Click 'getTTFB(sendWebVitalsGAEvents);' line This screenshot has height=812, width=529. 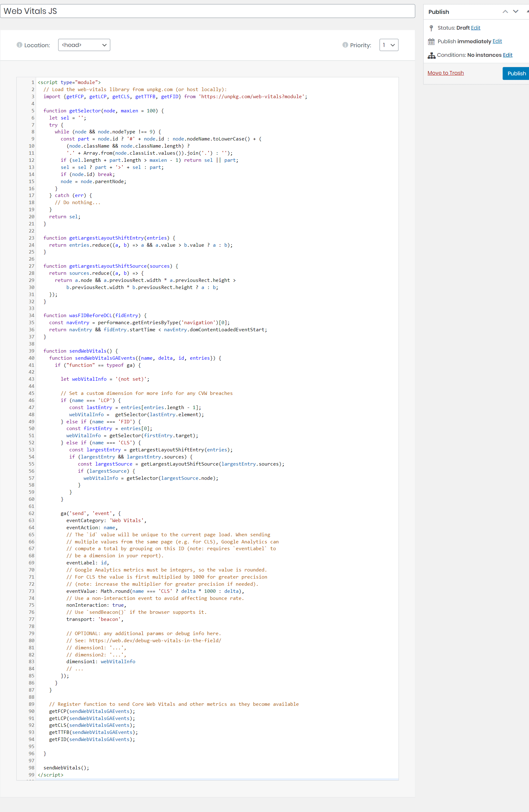tap(93, 733)
